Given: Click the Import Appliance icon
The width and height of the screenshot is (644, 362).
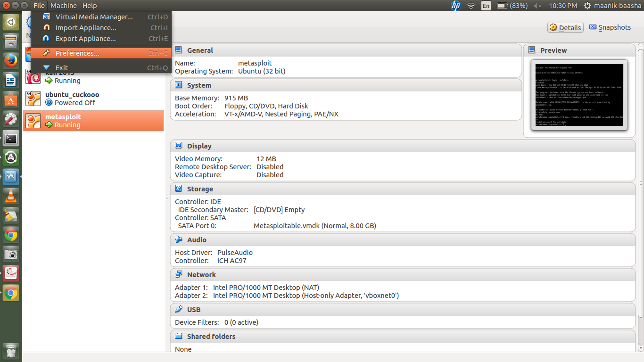Looking at the screenshot, I should point(46,28).
